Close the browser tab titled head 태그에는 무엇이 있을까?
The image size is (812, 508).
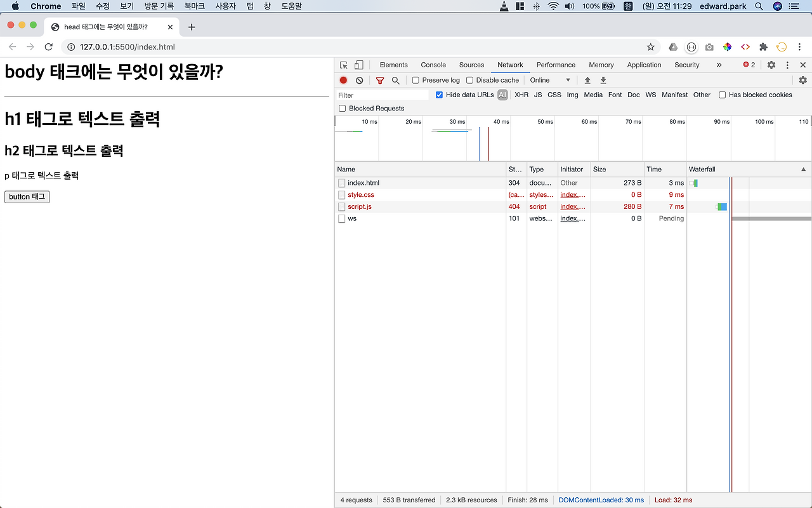[170, 27]
